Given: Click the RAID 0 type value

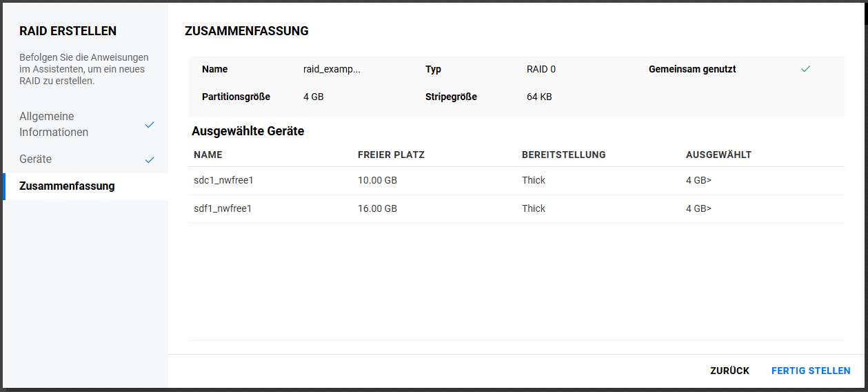Looking at the screenshot, I should coord(541,69).
